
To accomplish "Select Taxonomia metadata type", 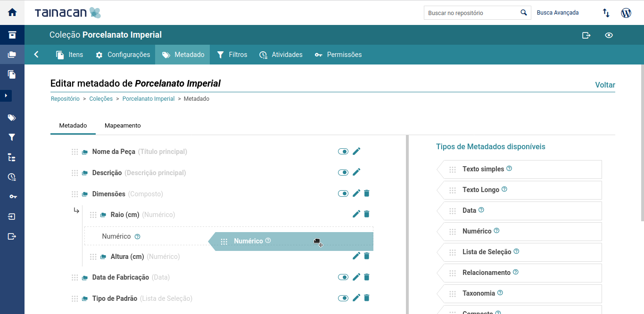I will pos(520,294).
